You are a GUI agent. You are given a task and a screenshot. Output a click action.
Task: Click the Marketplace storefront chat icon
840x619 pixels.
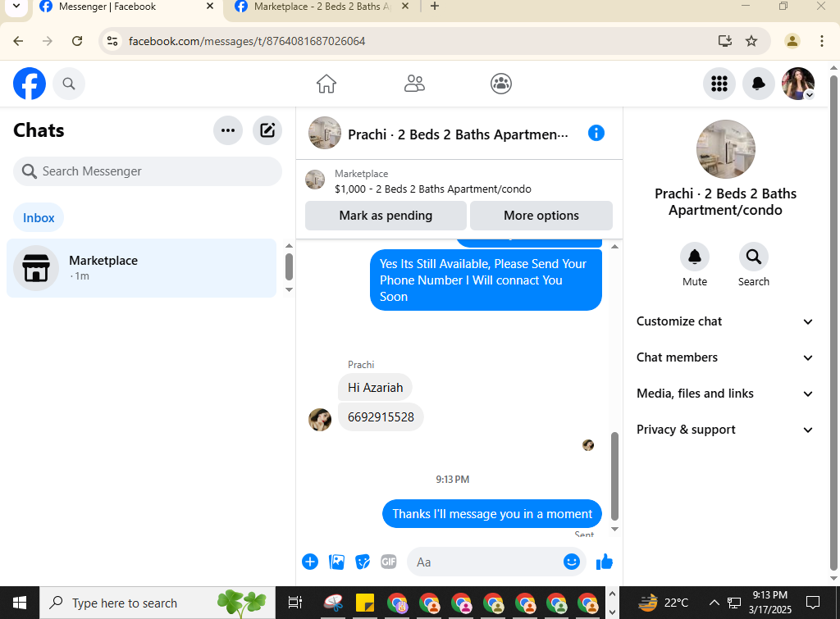click(36, 268)
